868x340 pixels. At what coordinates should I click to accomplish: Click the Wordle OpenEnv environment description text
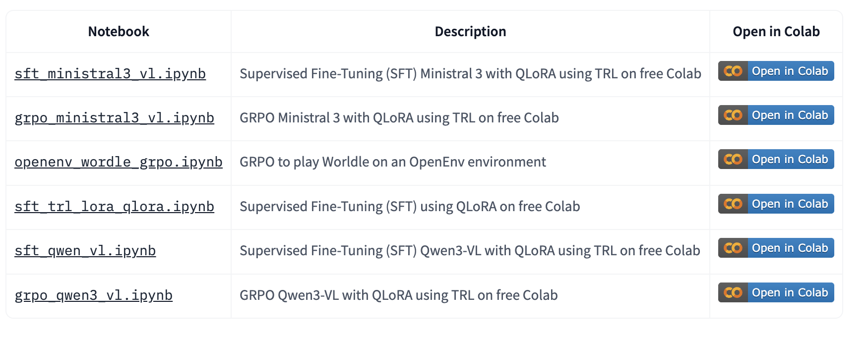tap(392, 162)
